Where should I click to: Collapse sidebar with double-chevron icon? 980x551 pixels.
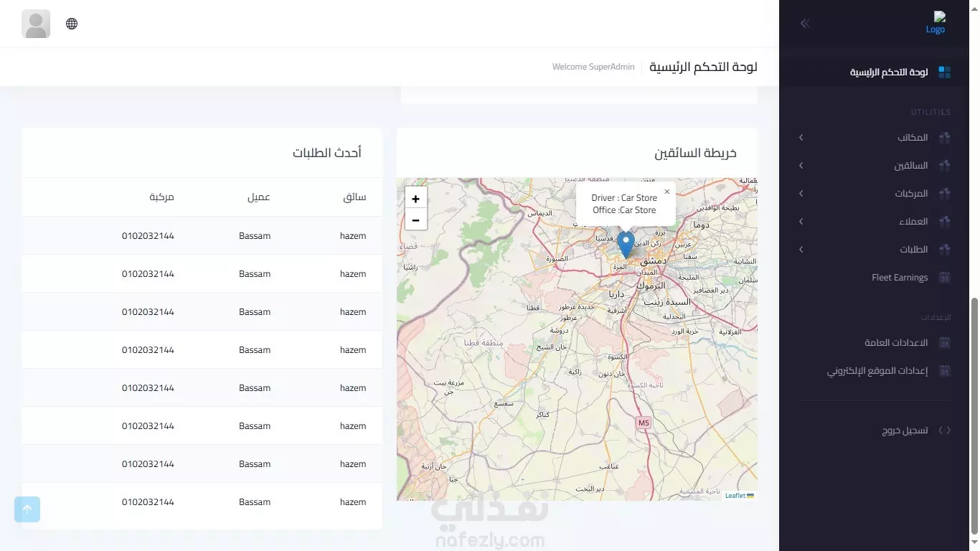click(x=805, y=24)
